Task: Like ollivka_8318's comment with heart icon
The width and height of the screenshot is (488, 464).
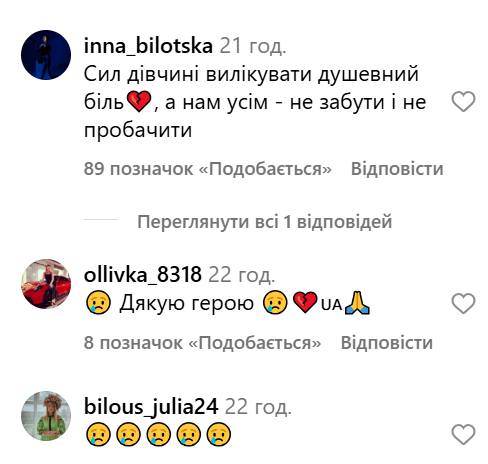Action: point(463,303)
